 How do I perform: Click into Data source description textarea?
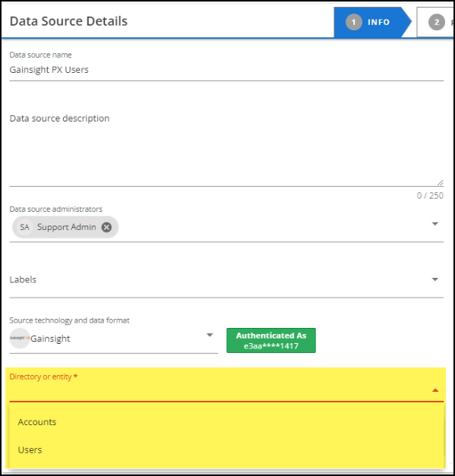pos(226,148)
